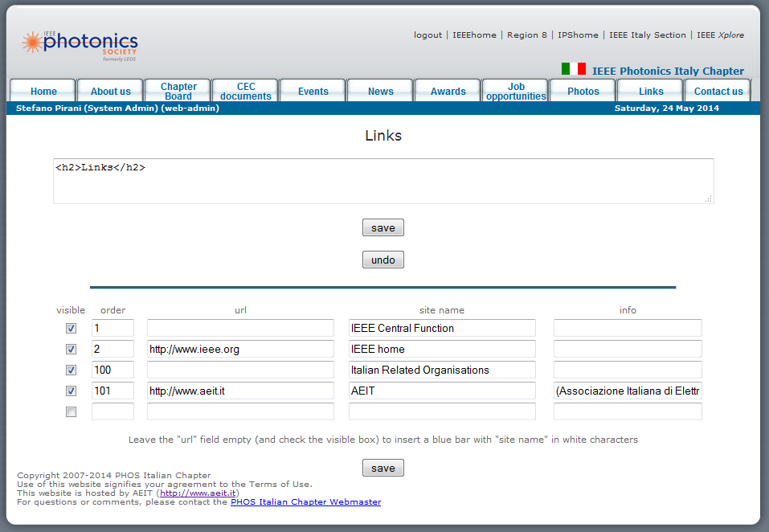Switch to CEC documents tab
The height and width of the screenshot is (532, 769).
coord(246,91)
